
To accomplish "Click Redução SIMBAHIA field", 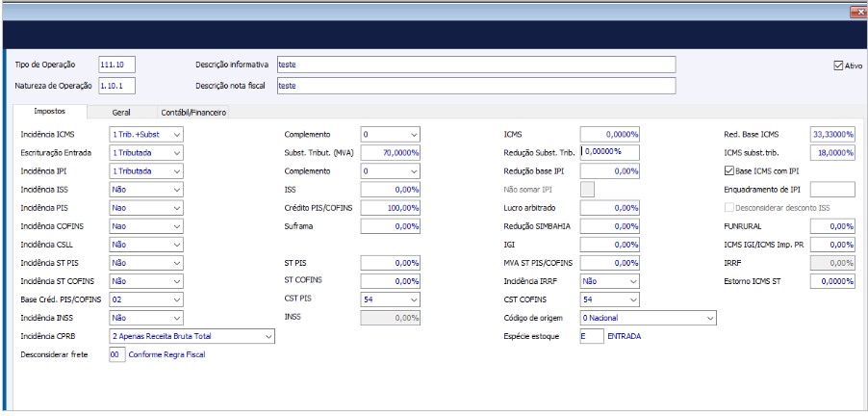I will coord(610,226).
